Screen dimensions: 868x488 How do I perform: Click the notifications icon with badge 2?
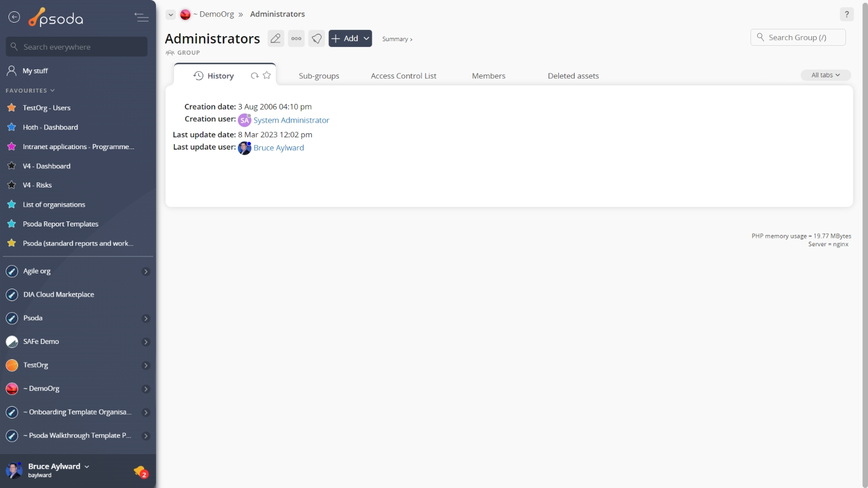[x=141, y=471]
